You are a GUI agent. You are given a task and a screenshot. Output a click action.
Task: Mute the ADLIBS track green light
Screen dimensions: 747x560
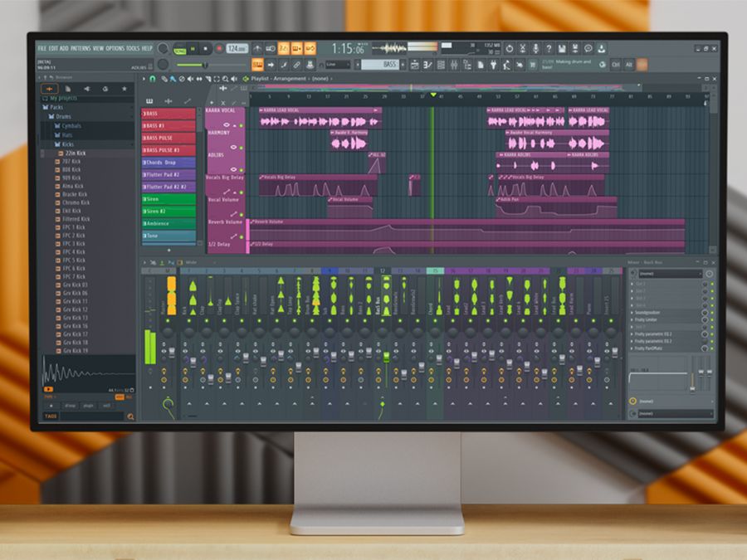[x=241, y=169]
